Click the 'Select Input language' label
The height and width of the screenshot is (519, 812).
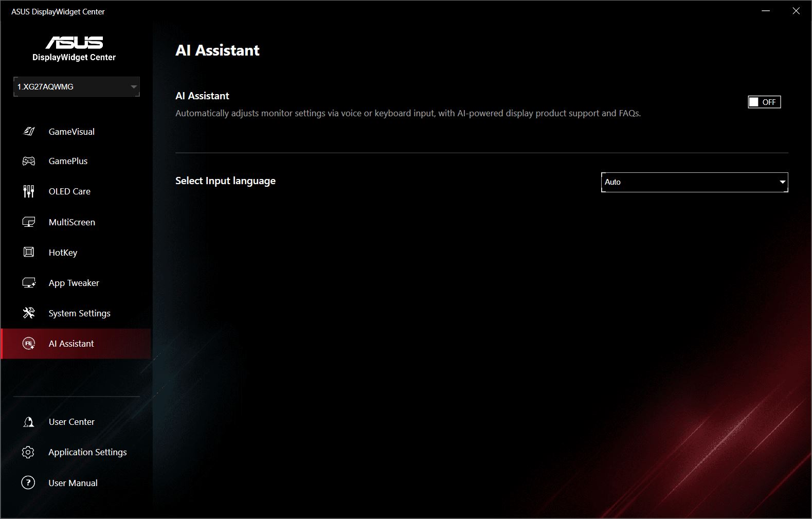click(x=225, y=181)
